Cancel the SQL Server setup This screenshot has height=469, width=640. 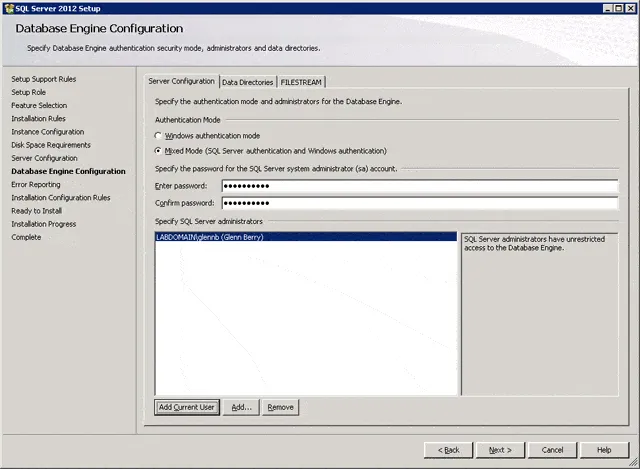pyautogui.click(x=552, y=450)
